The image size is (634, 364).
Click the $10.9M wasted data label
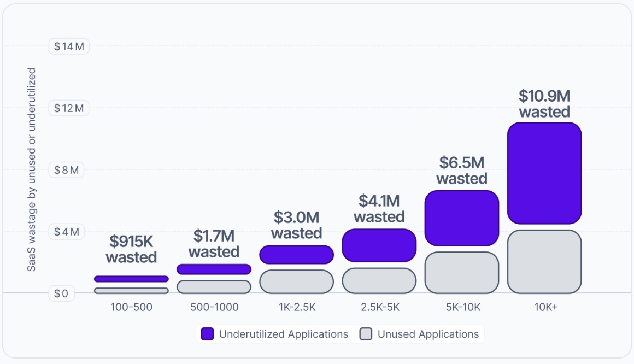544,104
